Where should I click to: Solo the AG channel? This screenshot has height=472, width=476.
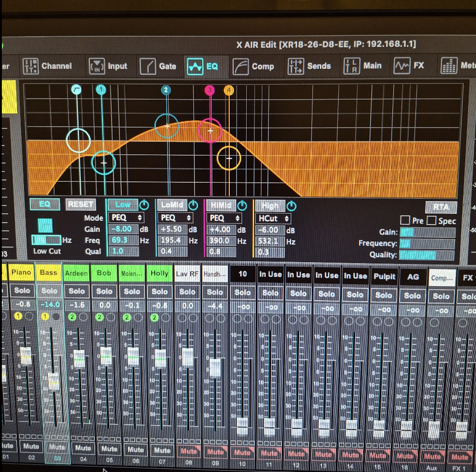tap(413, 296)
